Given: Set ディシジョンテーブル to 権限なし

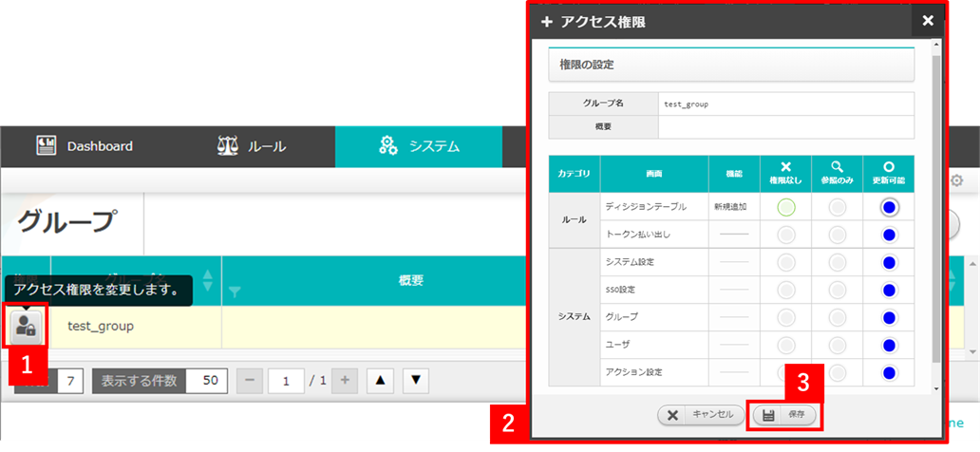Looking at the screenshot, I should 786,208.
